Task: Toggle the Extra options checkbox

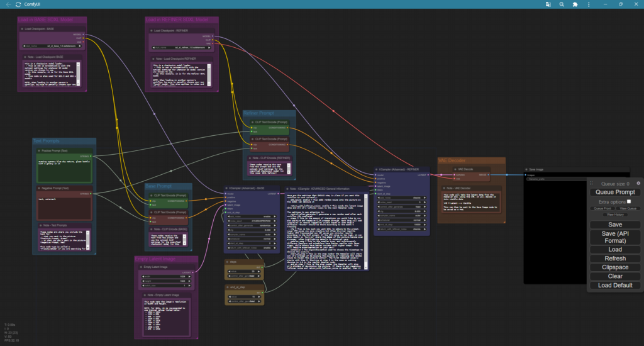Action: point(629,201)
